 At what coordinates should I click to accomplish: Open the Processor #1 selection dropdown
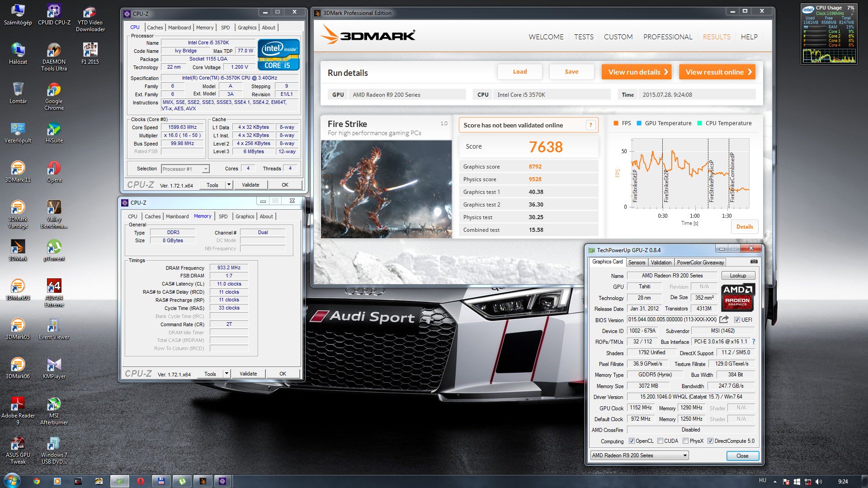(206, 169)
